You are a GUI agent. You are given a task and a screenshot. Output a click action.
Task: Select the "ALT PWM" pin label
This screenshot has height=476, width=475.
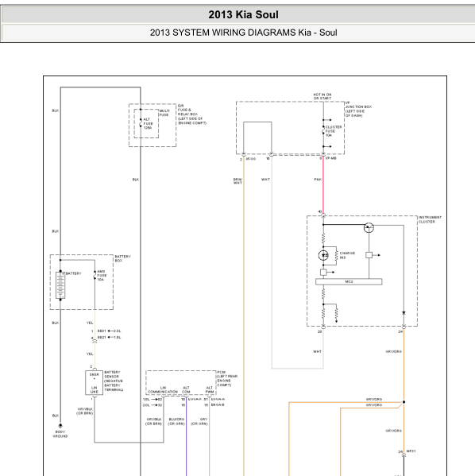click(x=210, y=390)
